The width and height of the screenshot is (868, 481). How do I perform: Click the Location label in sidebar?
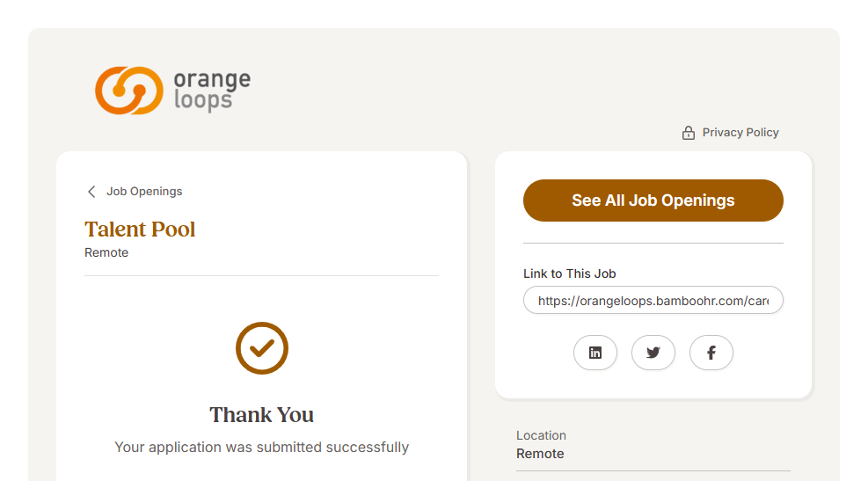point(541,435)
